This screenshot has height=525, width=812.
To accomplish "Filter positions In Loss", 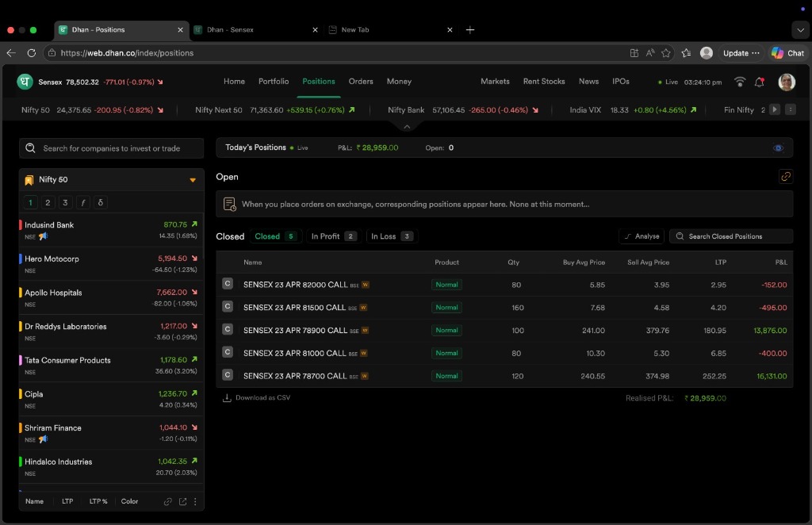I will (392, 236).
